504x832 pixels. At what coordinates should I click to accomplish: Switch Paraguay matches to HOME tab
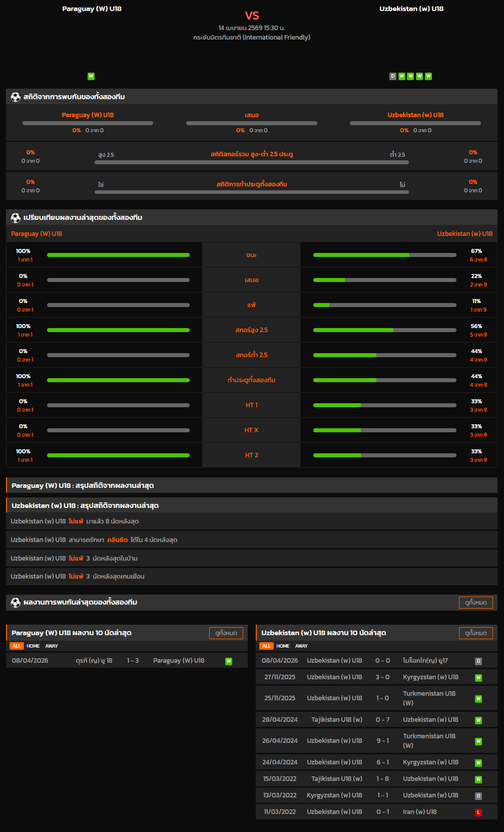[33, 646]
